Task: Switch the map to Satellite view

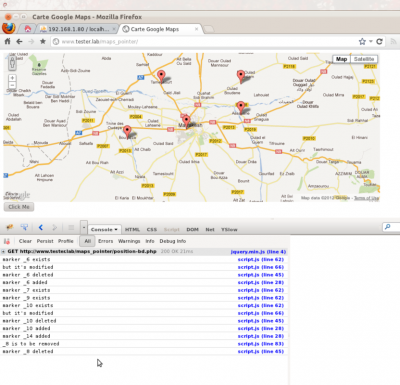Action: [x=364, y=59]
